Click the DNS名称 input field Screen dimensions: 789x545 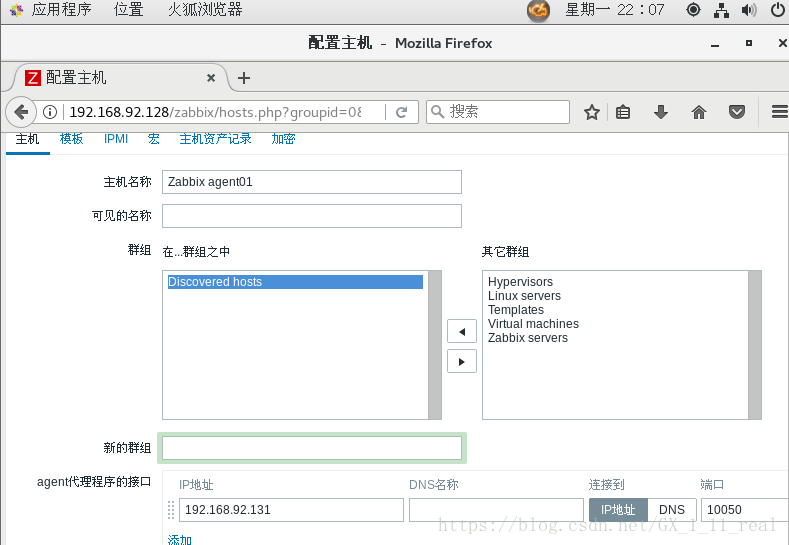point(496,510)
